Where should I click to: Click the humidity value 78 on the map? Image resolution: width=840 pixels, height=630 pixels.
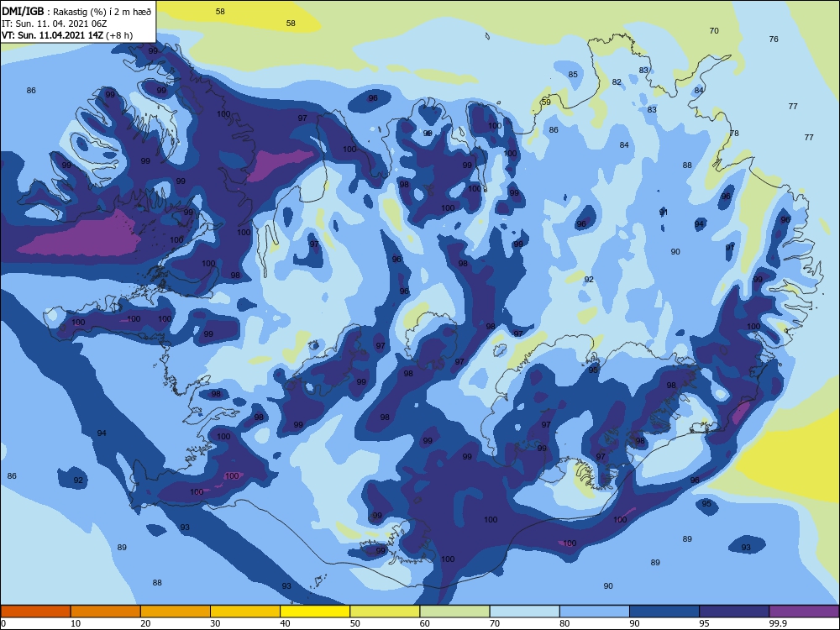coord(734,133)
